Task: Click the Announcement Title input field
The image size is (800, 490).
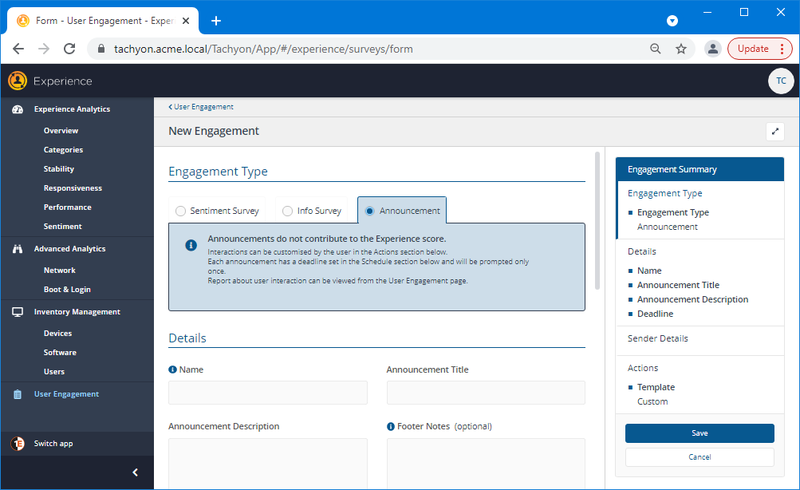Action: (486, 393)
